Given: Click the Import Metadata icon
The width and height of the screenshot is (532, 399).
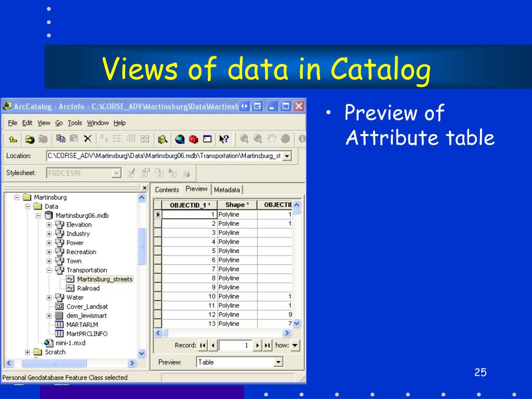Looking at the screenshot, I should (172, 174).
